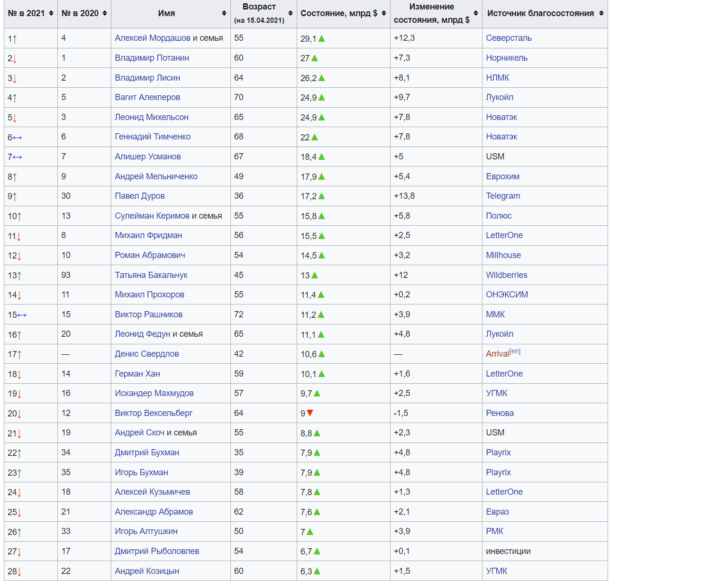
Task: Open Полюс company link
Action: pyautogui.click(x=499, y=216)
